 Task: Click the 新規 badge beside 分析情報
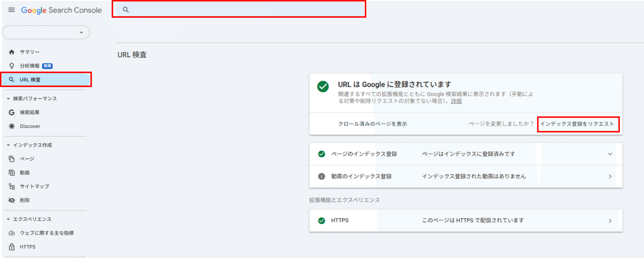(x=47, y=66)
